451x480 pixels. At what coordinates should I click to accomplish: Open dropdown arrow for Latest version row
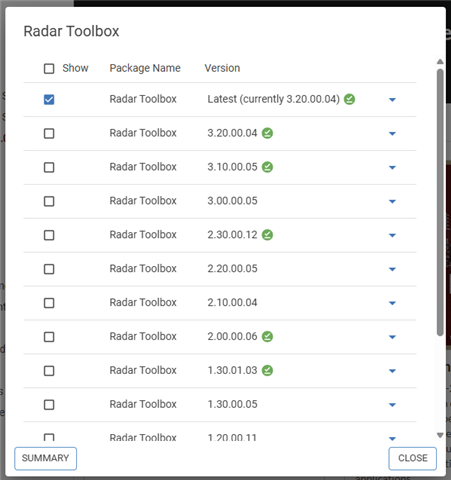click(x=392, y=100)
